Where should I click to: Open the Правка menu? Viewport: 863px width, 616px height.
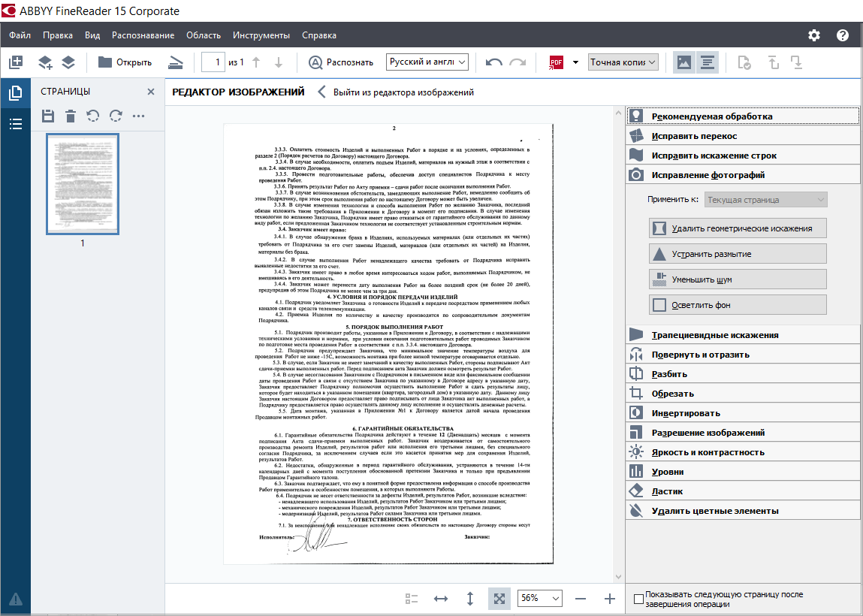(x=58, y=35)
